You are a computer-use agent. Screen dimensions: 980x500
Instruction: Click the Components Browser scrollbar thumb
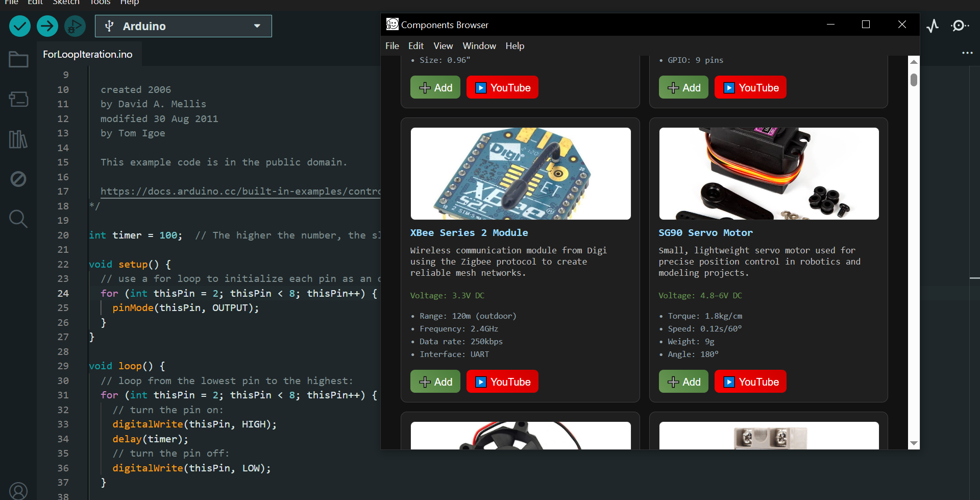[914, 80]
